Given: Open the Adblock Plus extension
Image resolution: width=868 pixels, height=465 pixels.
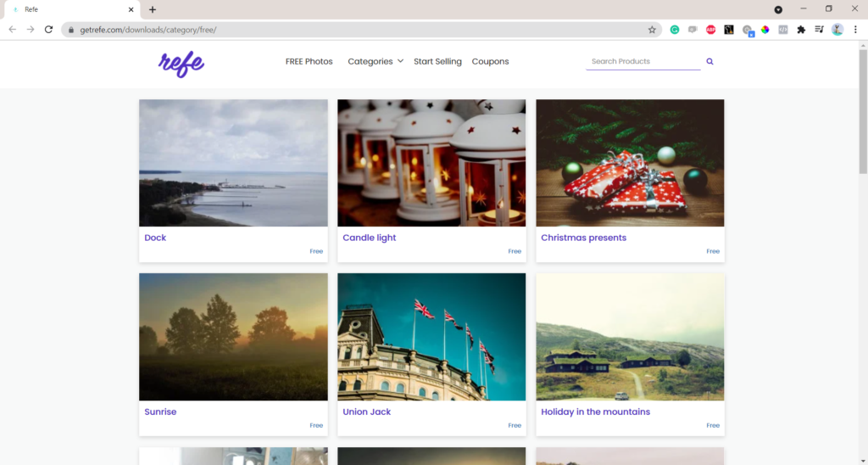Looking at the screenshot, I should point(710,30).
